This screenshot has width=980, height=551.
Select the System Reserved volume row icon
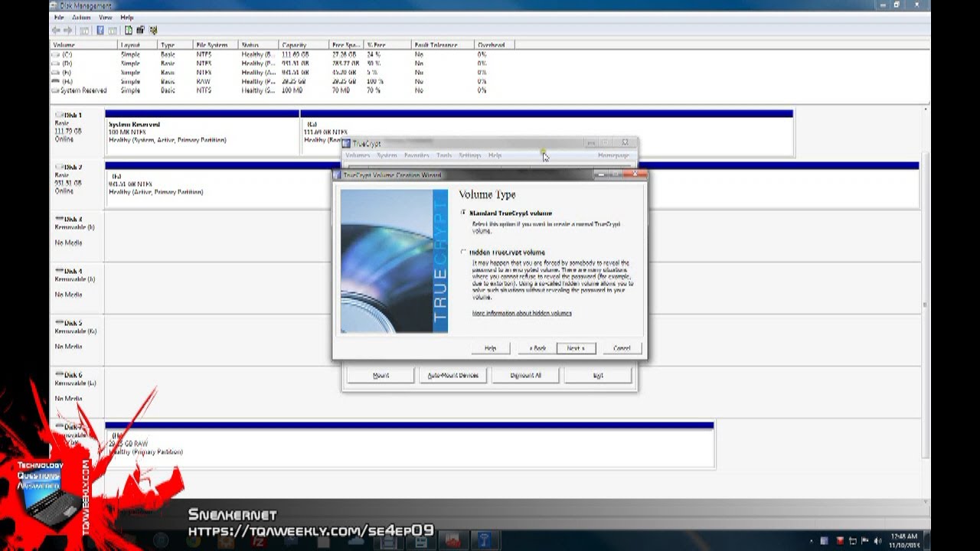[x=56, y=90]
